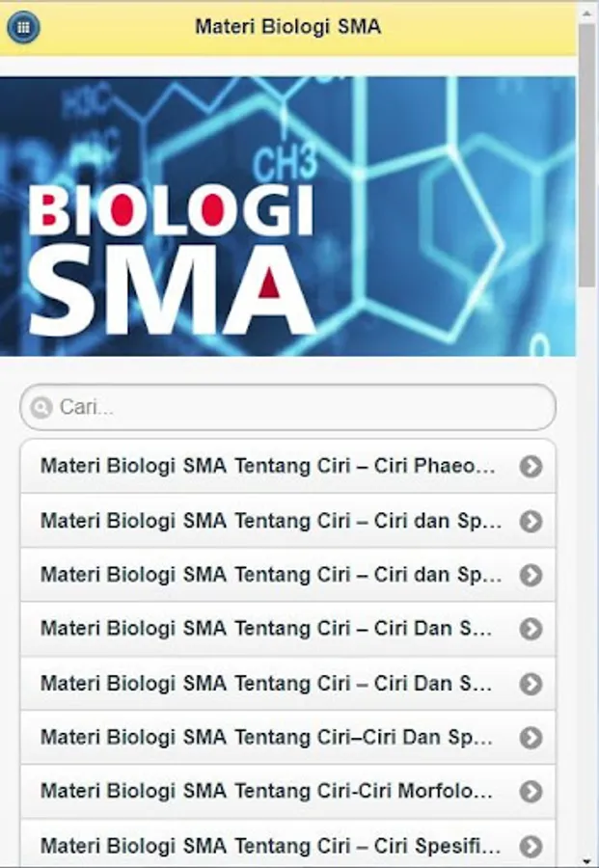Click arrow icon on Ciri–Ciri Dan Sp... row
The image size is (599, 868).
coord(531,738)
